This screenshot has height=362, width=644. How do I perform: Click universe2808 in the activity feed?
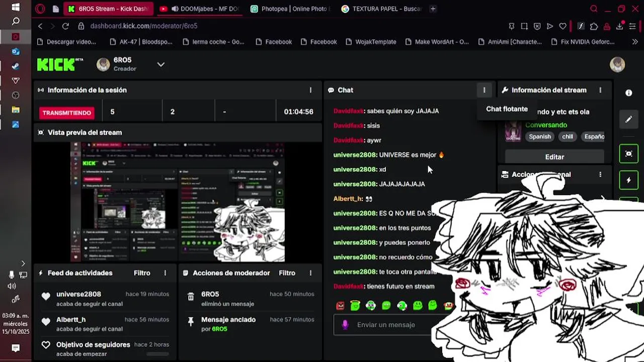click(x=78, y=294)
